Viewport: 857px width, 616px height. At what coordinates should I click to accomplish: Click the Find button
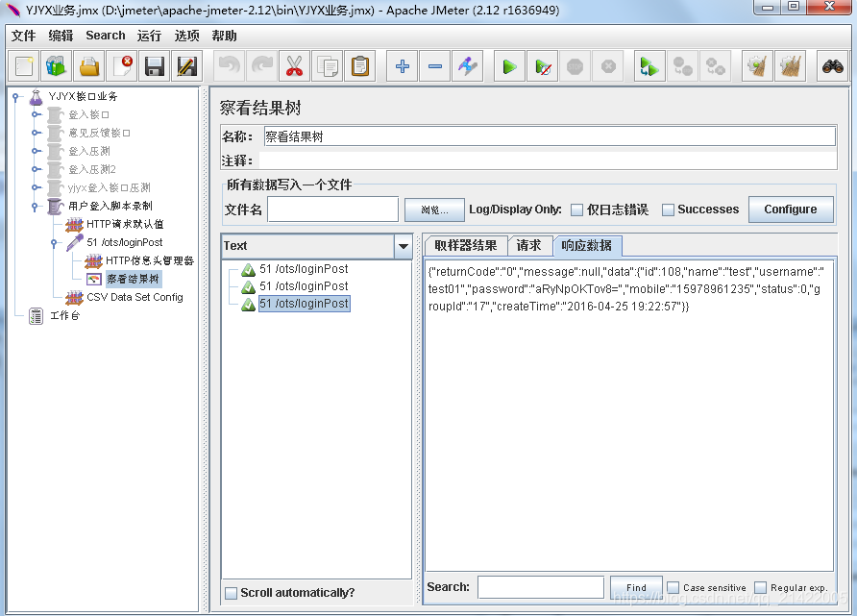pos(636,587)
